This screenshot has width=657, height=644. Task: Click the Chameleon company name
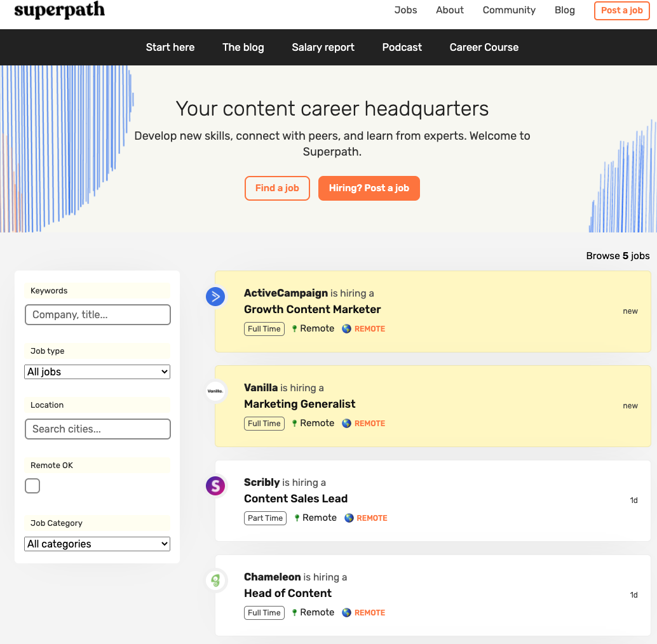[273, 577]
